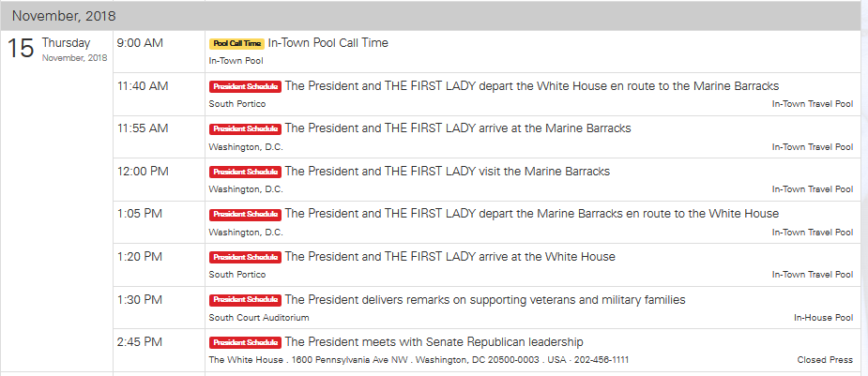868x376 pixels.
Task: Open the visit the Marine Barracks event
Action: [x=447, y=172]
